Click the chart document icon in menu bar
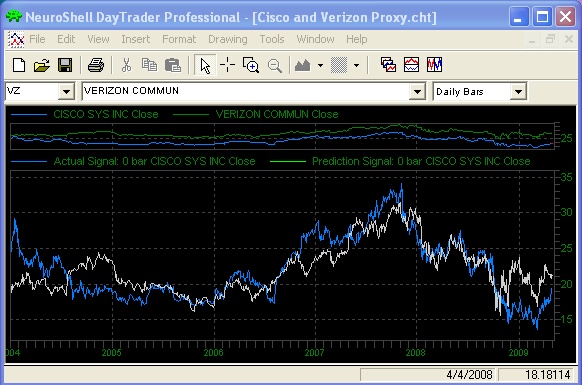Image resolution: width=582 pixels, height=385 pixels. [x=16, y=39]
